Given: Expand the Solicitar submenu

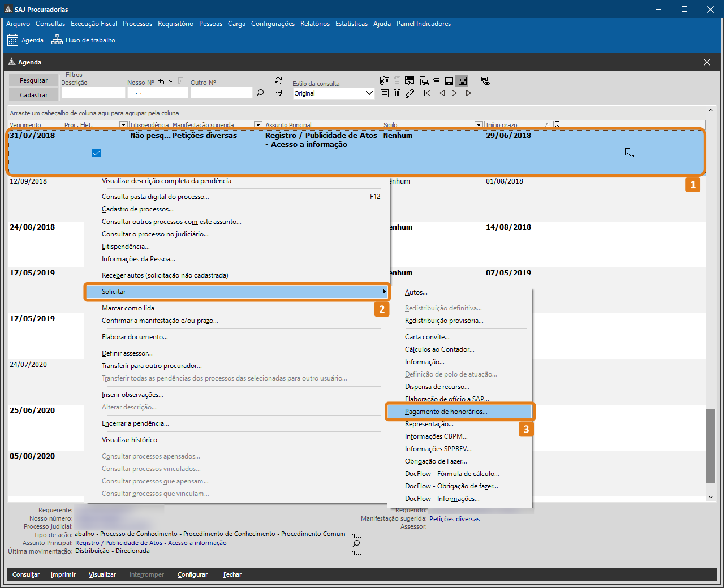Looking at the screenshot, I should pos(237,292).
